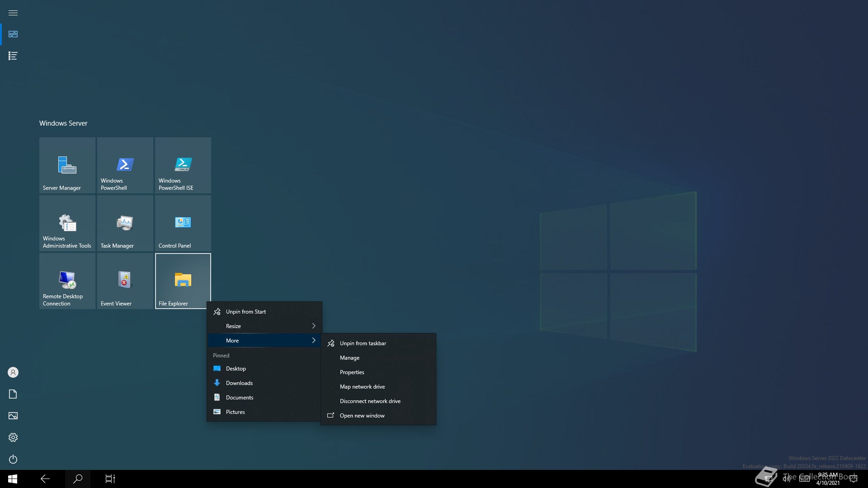Viewport: 868px width, 488px height.
Task: Open pinned Downloads jump list entry
Action: (x=264, y=383)
